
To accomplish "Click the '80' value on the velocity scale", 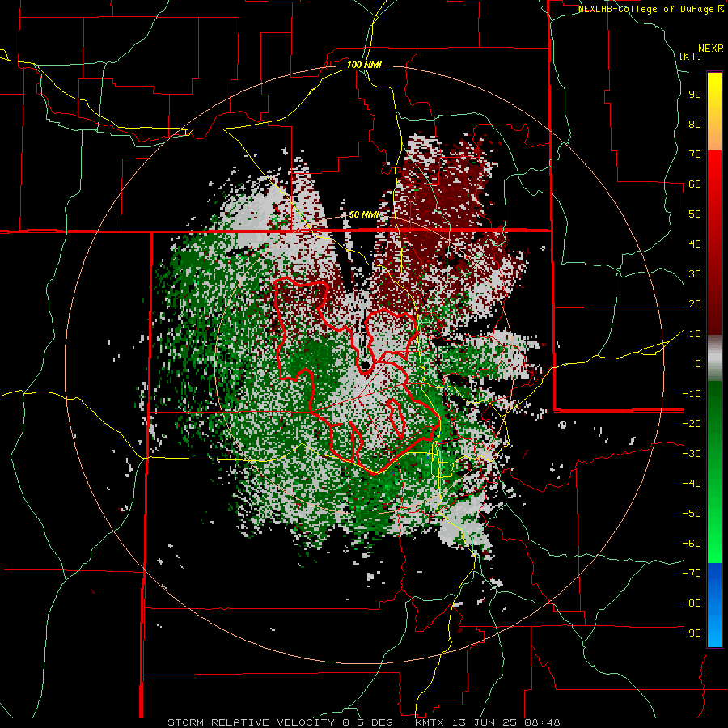I will point(695,125).
